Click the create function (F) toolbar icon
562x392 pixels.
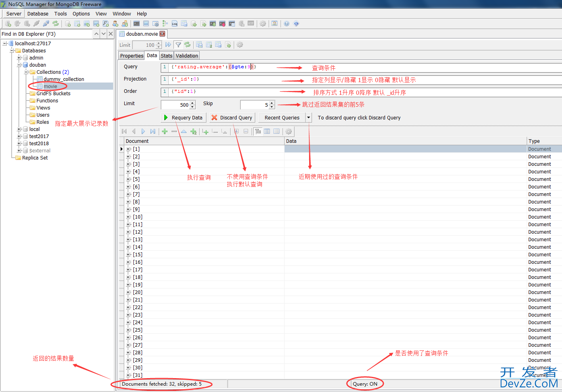[x=106, y=24]
